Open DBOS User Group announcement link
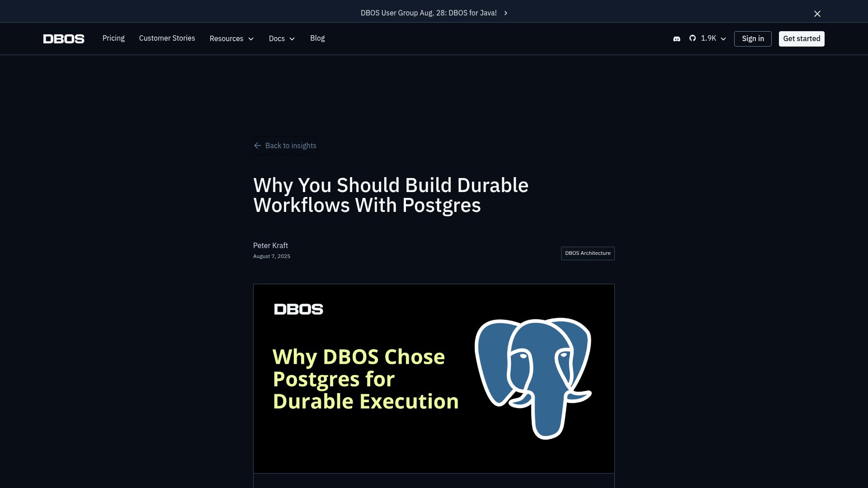 [429, 13]
